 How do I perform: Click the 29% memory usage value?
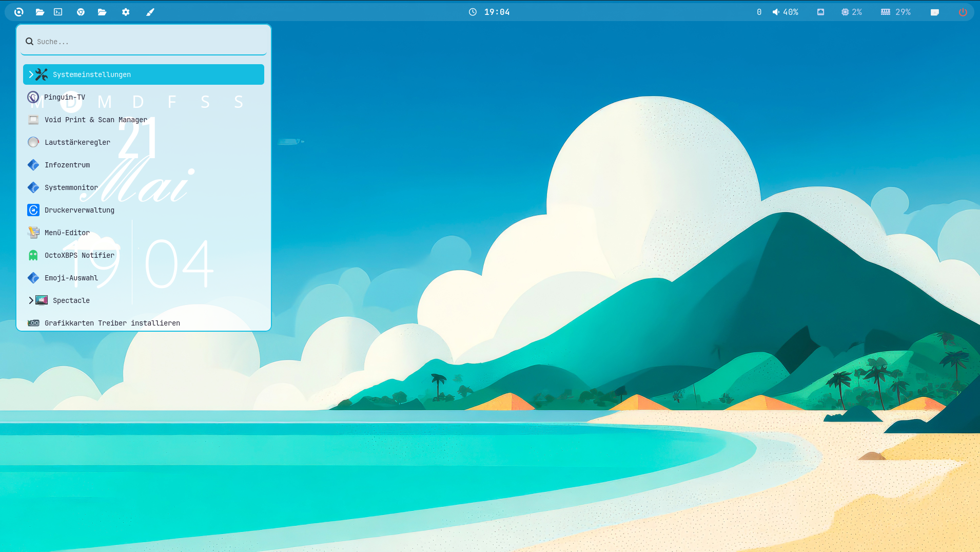pos(903,12)
